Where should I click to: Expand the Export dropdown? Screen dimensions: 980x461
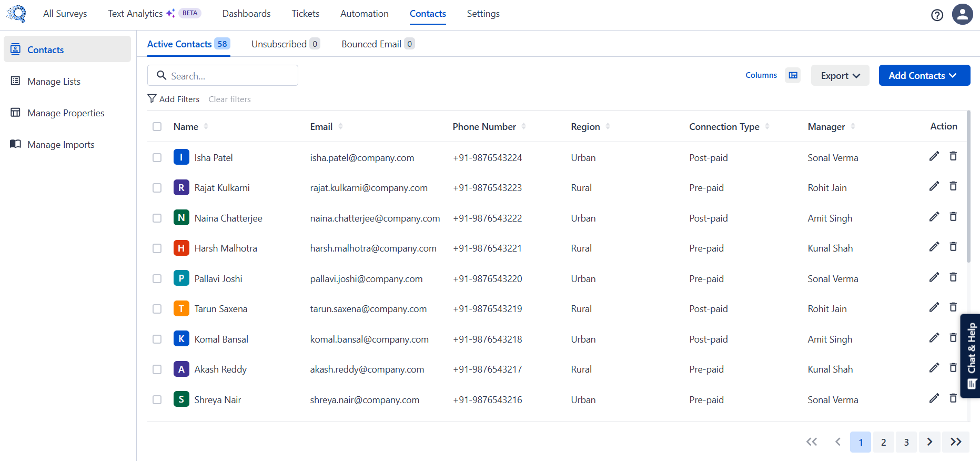(840, 75)
